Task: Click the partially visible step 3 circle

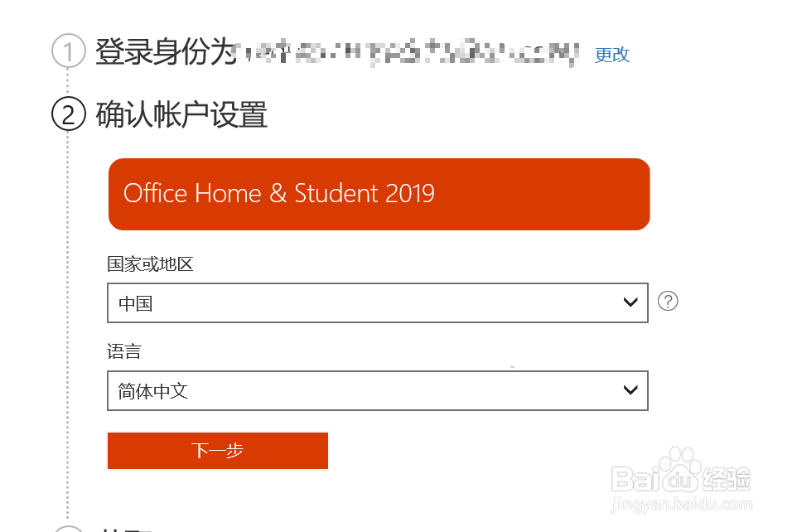Action: click(x=69, y=528)
